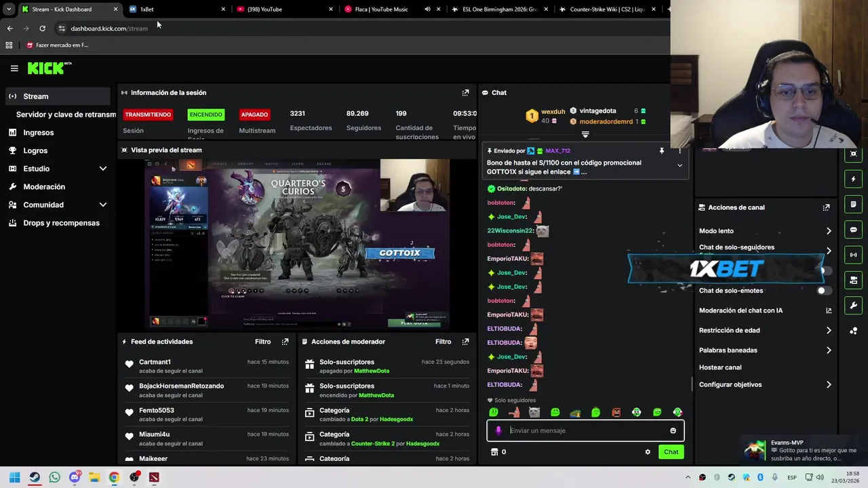The width and height of the screenshot is (868, 488).
Task: Click the lightning bolt icon in right rail
Action: (853, 179)
